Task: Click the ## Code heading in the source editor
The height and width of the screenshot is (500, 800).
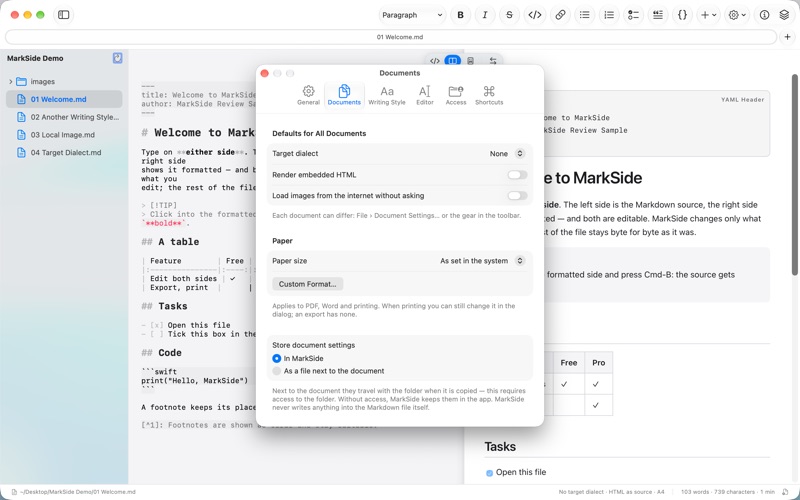Action: click(161, 353)
